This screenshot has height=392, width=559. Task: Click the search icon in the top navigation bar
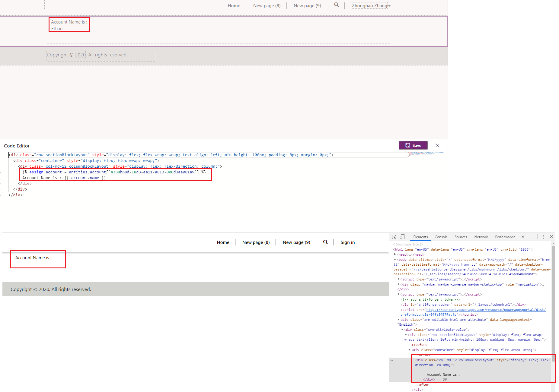coord(336,5)
